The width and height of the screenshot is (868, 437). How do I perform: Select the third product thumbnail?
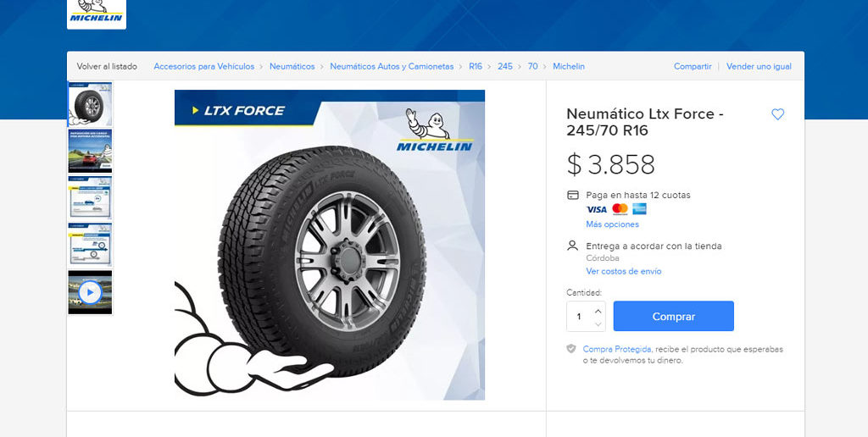(90, 198)
